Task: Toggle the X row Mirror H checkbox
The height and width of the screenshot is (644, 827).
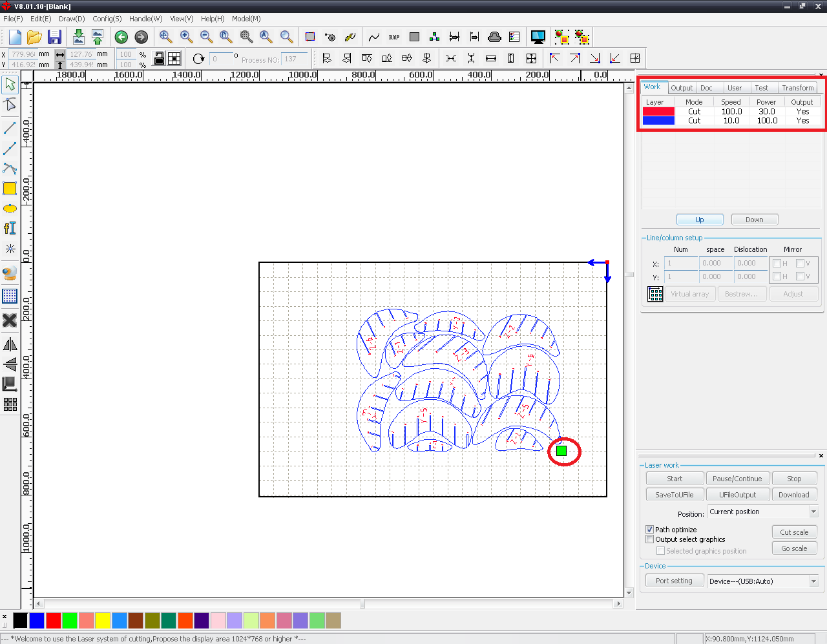Action: pos(777,264)
